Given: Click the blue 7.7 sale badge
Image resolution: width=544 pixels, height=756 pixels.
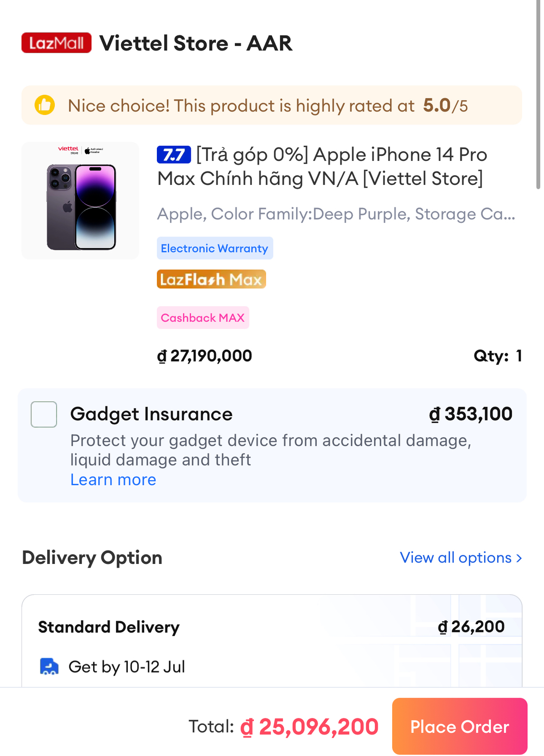Looking at the screenshot, I should (174, 155).
